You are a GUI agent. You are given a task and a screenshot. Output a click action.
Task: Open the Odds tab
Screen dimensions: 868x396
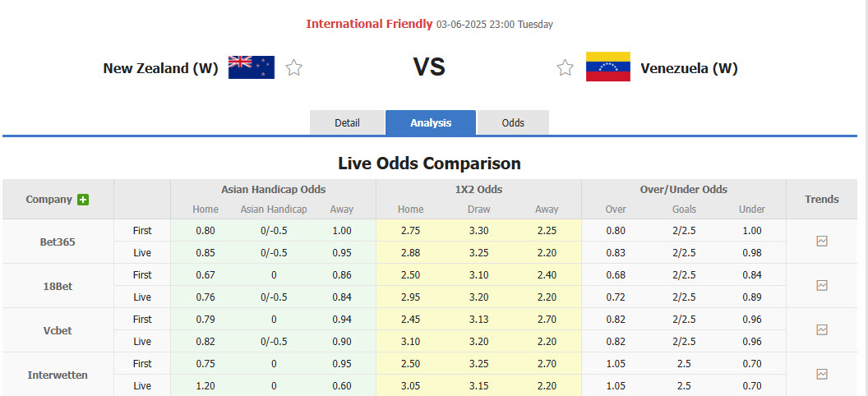coord(513,122)
